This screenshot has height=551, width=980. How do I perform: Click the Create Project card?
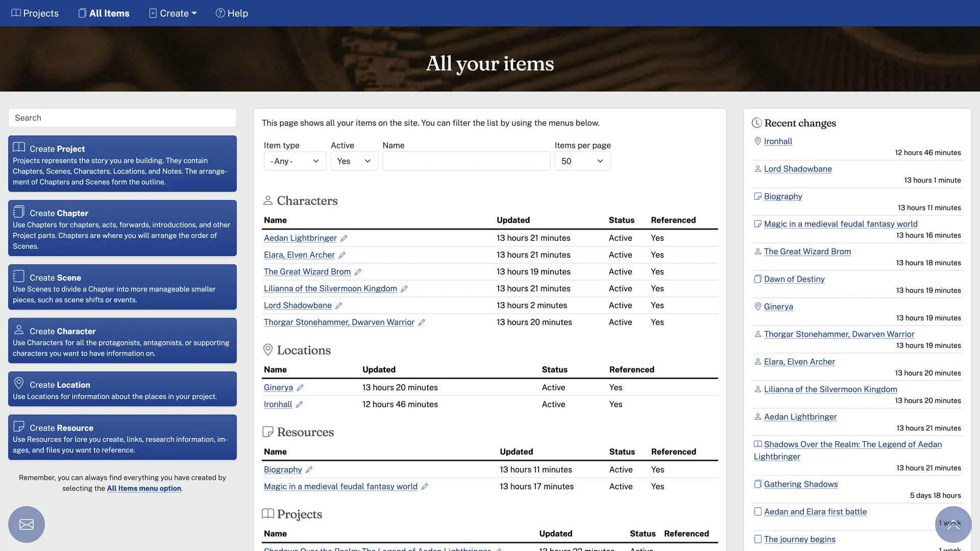pyautogui.click(x=122, y=164)
